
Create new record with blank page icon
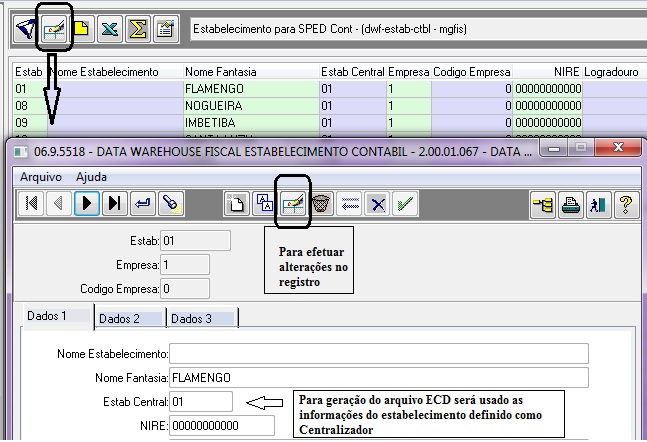pyautogui.click(x=236, y=203)
